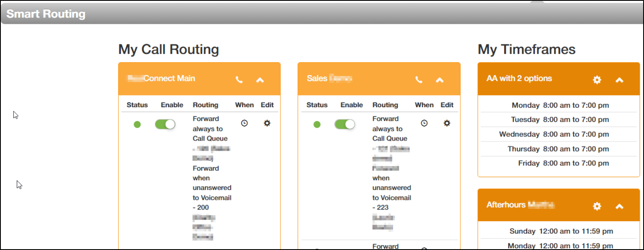This screenshot has width=644, height=250.
Task: Click the AA with 2 options header title
Action: pyautogui.click(x=519, y=78)
